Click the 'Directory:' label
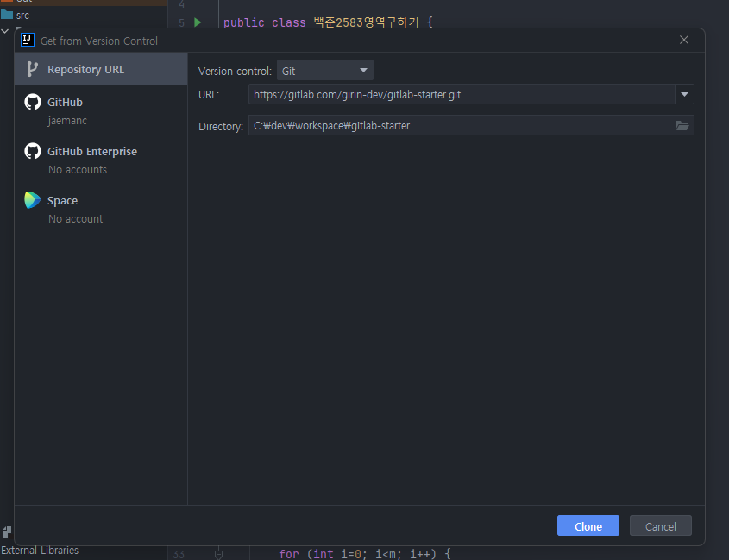 pos(221,127)
